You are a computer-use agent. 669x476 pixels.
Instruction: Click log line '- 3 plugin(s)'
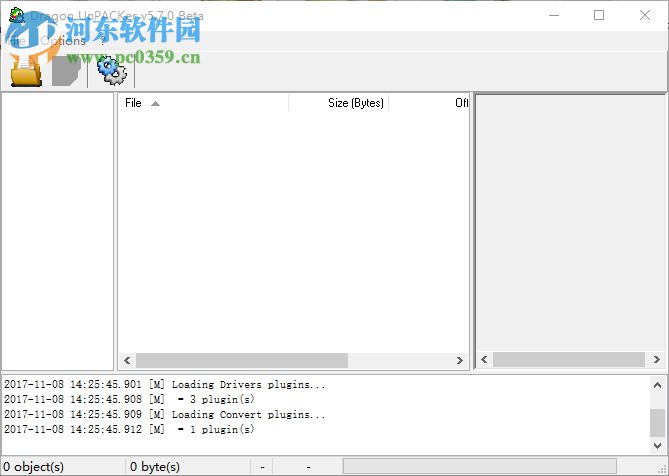[x=129, y=399]
